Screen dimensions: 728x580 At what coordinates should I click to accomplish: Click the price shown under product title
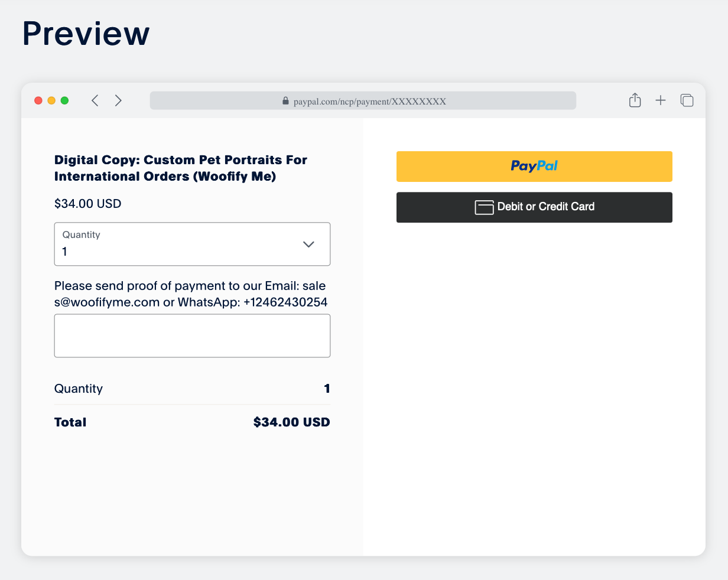[87, 204]
